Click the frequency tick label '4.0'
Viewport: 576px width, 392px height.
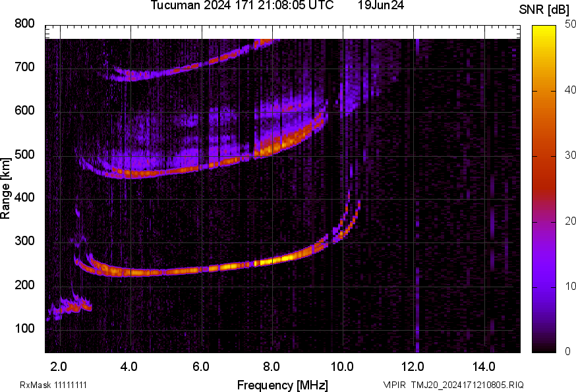(x=129, y=367)
